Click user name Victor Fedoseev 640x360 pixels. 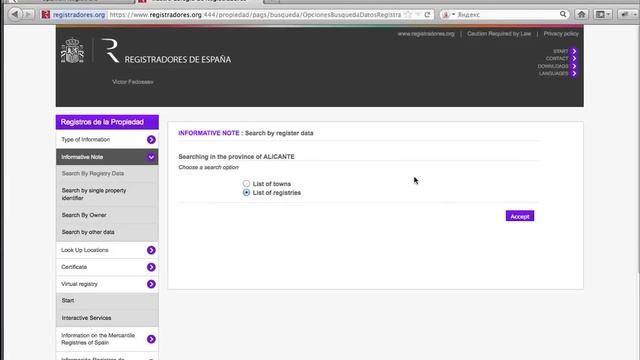pos(133,82)
